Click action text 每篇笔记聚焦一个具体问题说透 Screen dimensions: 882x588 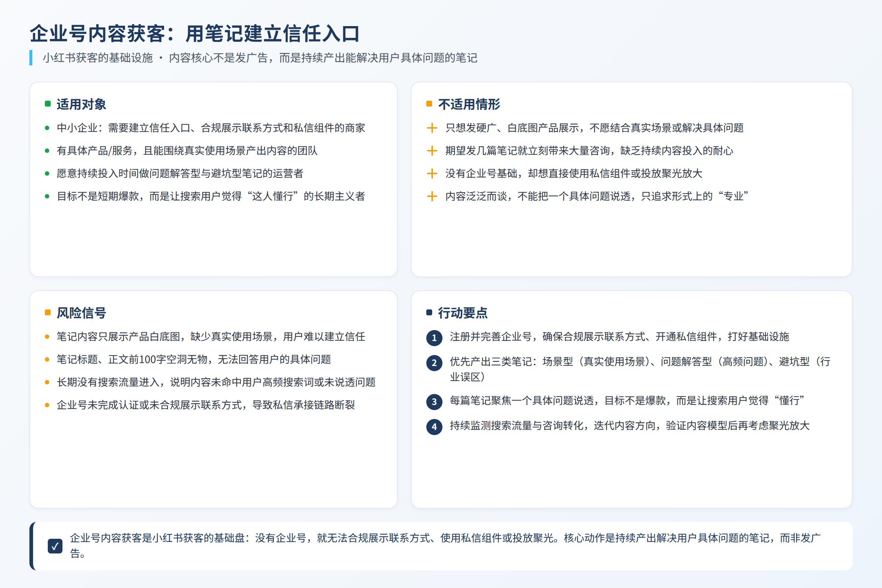coord(627,401)
